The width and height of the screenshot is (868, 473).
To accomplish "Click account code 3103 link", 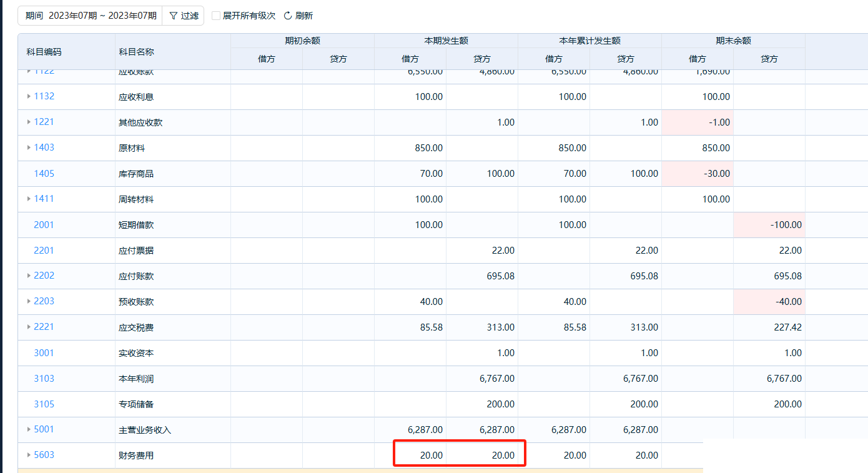I will tap(44, 379).
